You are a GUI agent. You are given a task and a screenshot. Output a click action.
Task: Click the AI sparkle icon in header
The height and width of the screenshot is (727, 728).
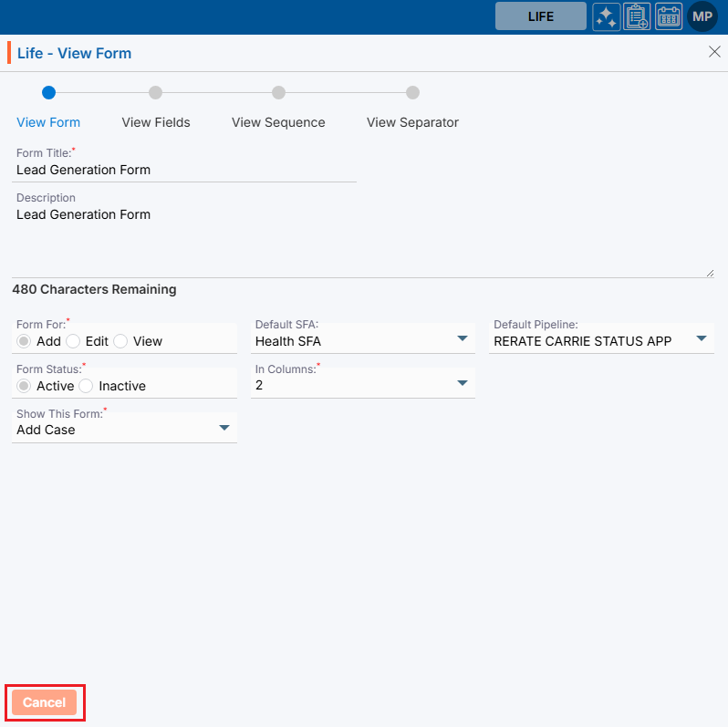pos(607,16)
